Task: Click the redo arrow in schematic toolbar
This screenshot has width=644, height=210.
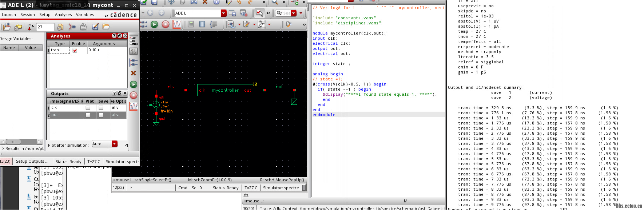Action: (x=250, y=2)
